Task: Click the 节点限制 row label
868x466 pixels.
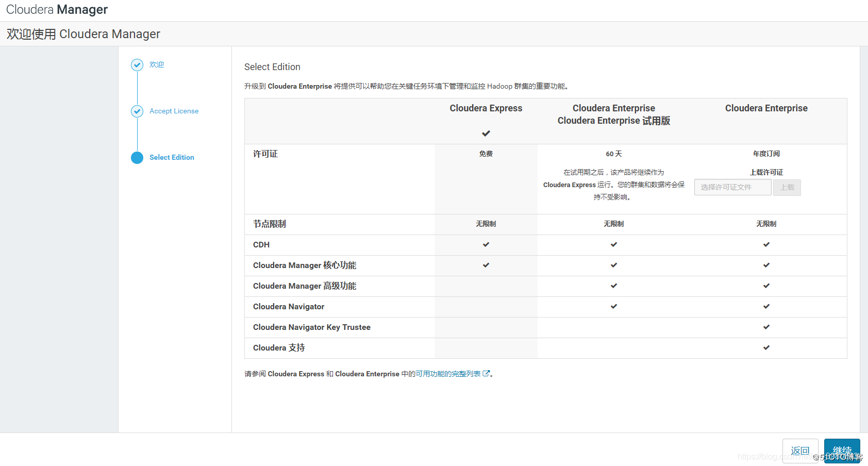Action: tap(270, 224)
